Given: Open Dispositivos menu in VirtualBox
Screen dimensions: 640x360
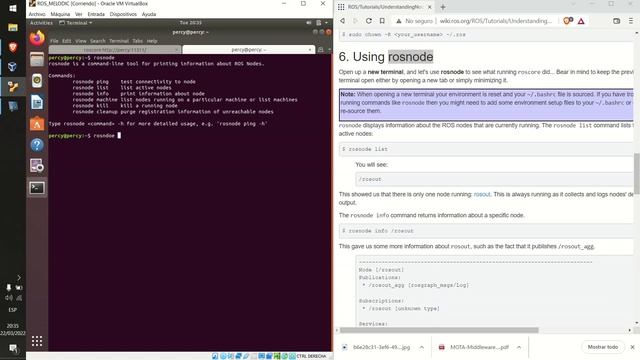Looking at the screenshot, I should tap(123, 14).
